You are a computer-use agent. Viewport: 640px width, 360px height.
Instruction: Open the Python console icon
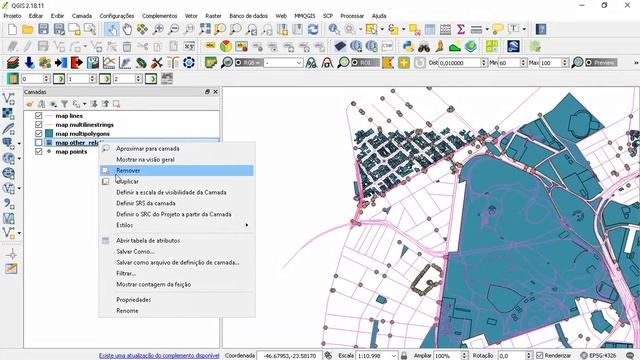point(408,47)
